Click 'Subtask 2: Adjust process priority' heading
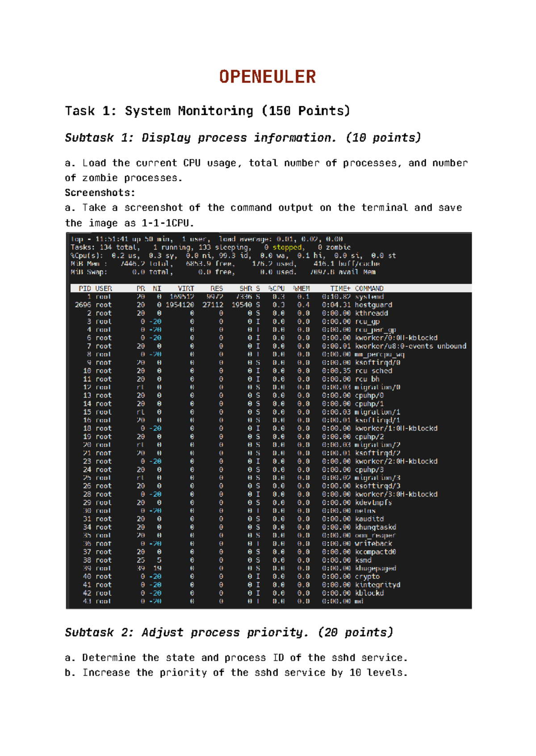Viewport: 536px width, 756px height. (229, 632)
